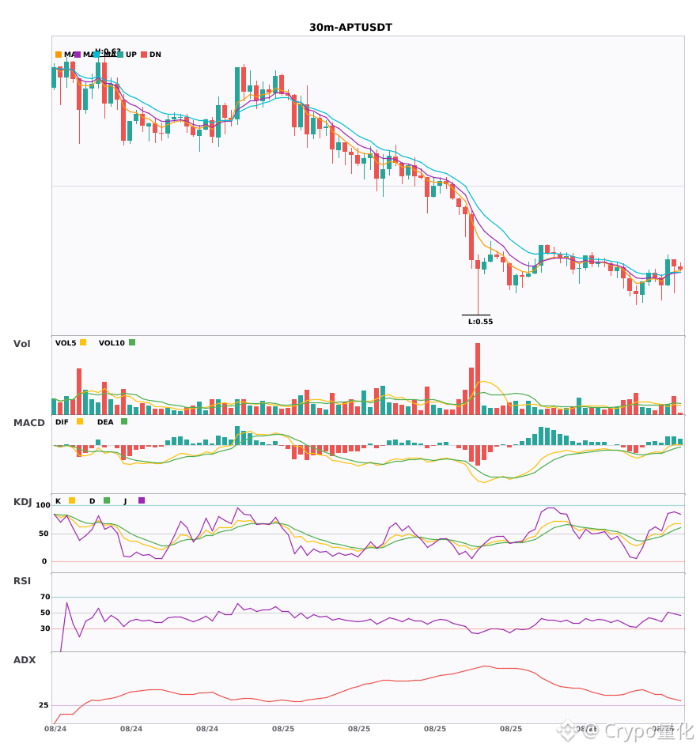Click the 0 axis value in KDJ
Screen dimensions: 700x751
(44, 561)
